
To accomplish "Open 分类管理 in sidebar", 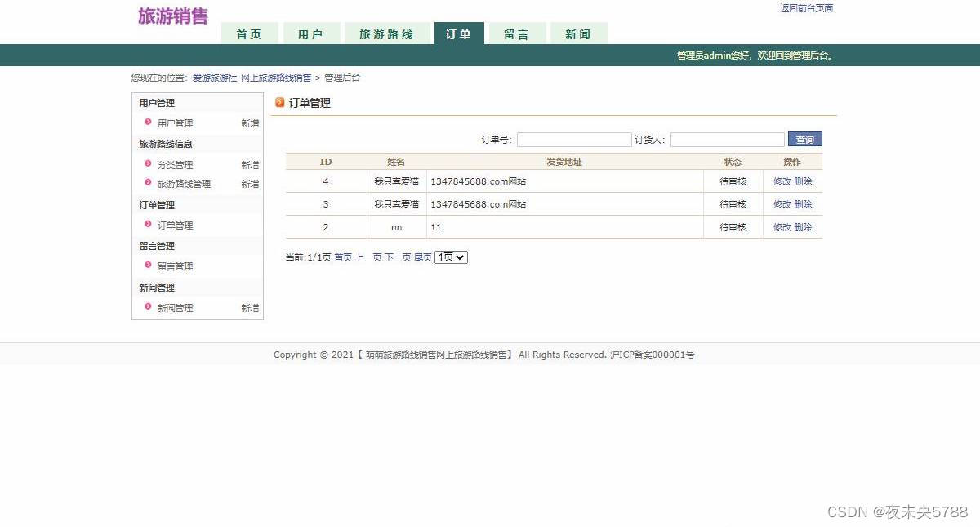I will tap(176, 164).
